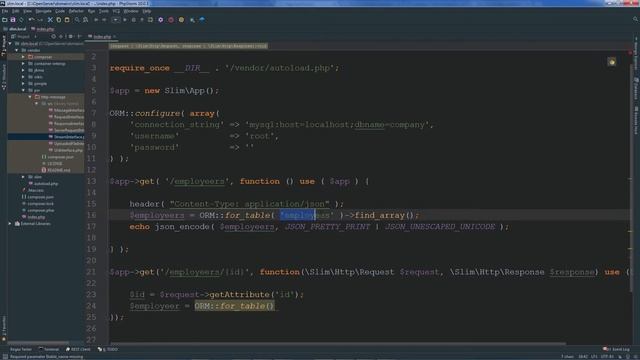Collapse the psr folder
This screenshot has height=360, width=640.
[x=23, y=90]
